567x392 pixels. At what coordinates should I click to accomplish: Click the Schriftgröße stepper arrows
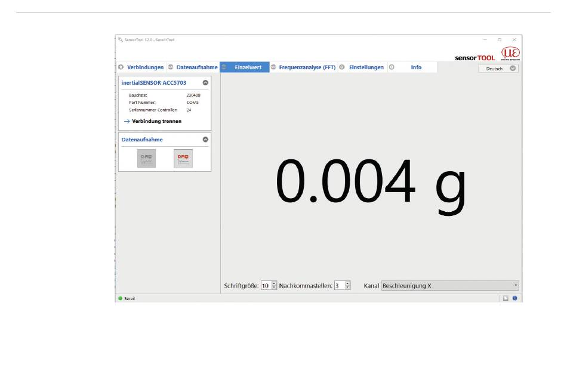point(274,286)
